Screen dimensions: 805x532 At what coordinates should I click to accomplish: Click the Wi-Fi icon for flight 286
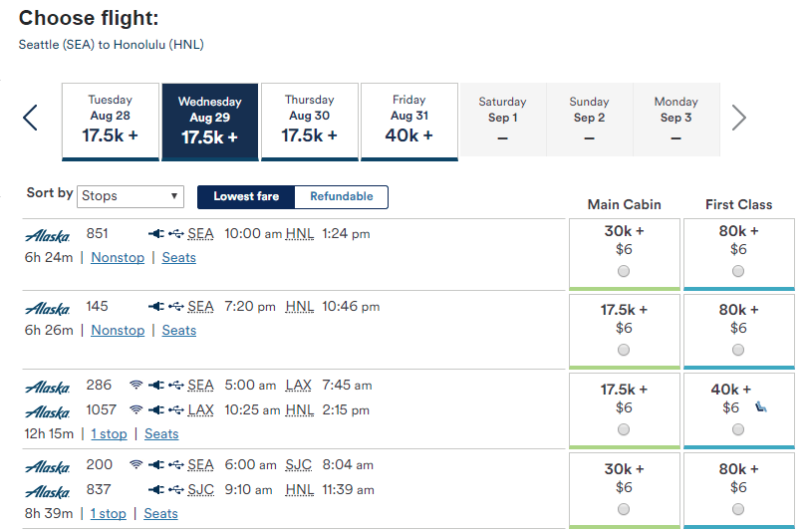136,386
